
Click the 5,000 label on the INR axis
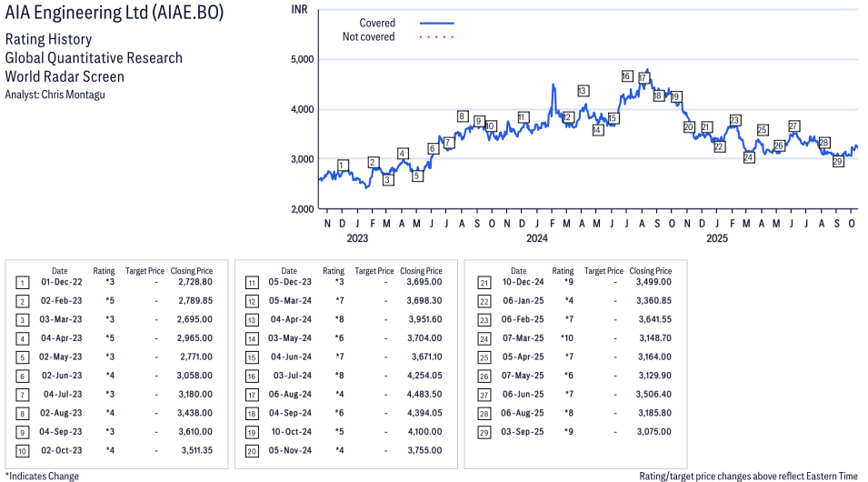click(x=301, y=59)
